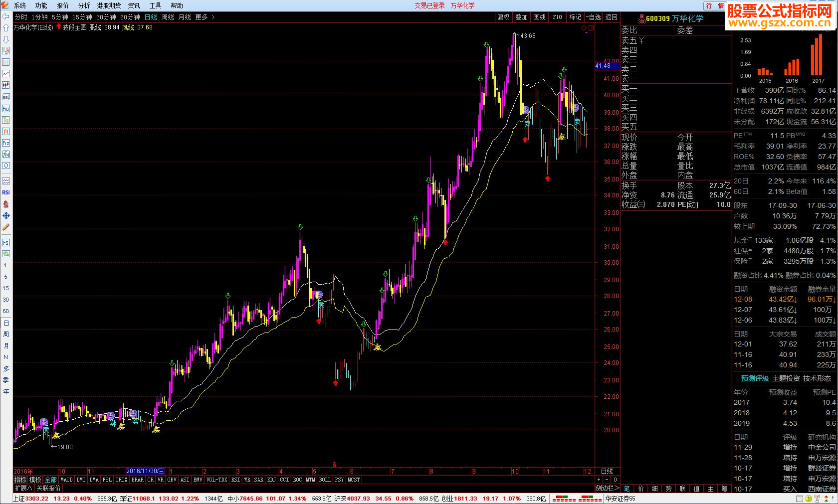
Task: Click the wavy indicator lines sidebar icon
Action: click(x=6, y=181)
